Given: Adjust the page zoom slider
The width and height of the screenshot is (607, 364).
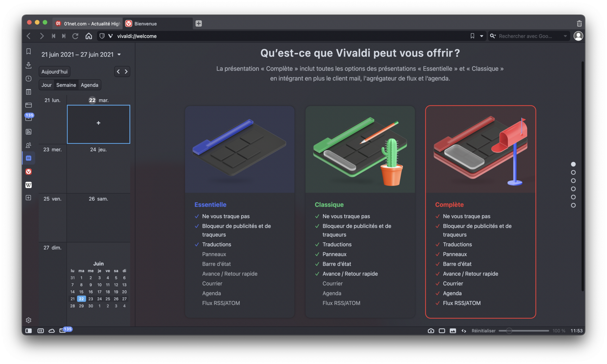Looking at the screenshot, I should 524,331.
